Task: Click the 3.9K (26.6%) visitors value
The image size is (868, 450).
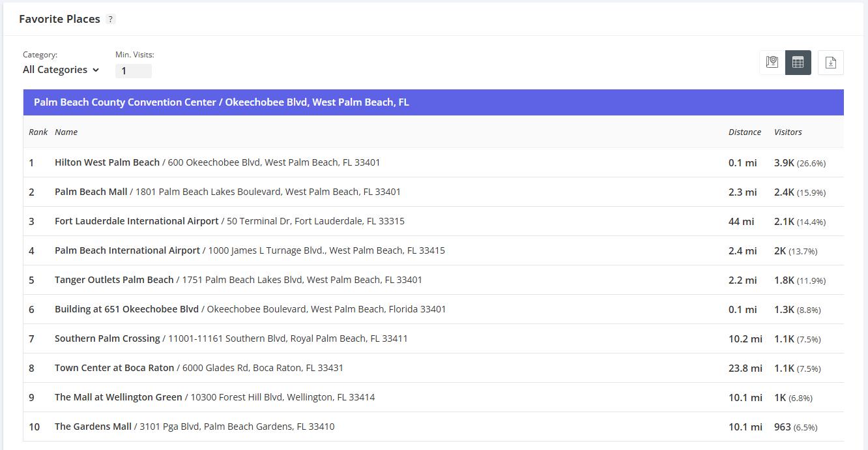Action: tap(800, 162)
